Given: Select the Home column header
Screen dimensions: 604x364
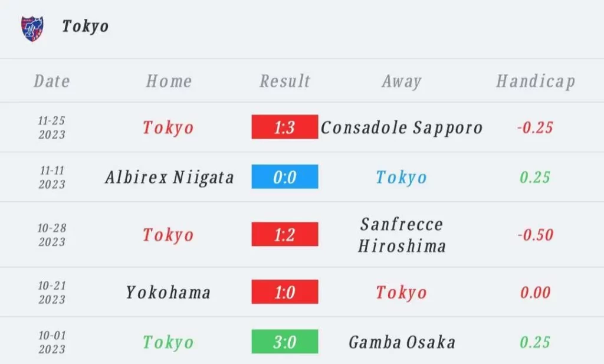Looking at the screenshot, I should tap(169, 81).
